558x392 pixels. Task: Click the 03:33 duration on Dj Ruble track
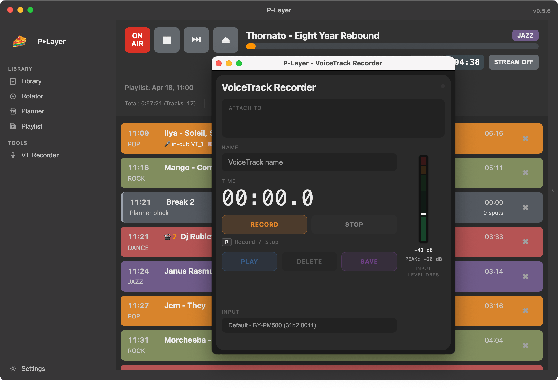coord(494,237)
